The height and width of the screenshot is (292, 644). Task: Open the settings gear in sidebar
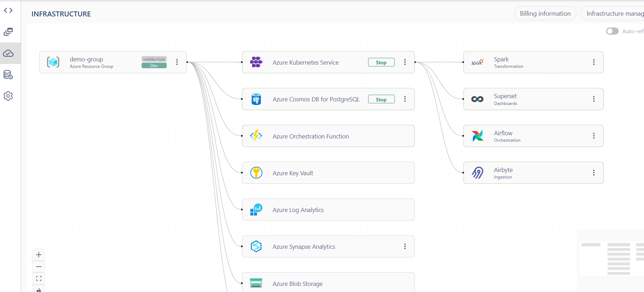(x=8, y=96)
